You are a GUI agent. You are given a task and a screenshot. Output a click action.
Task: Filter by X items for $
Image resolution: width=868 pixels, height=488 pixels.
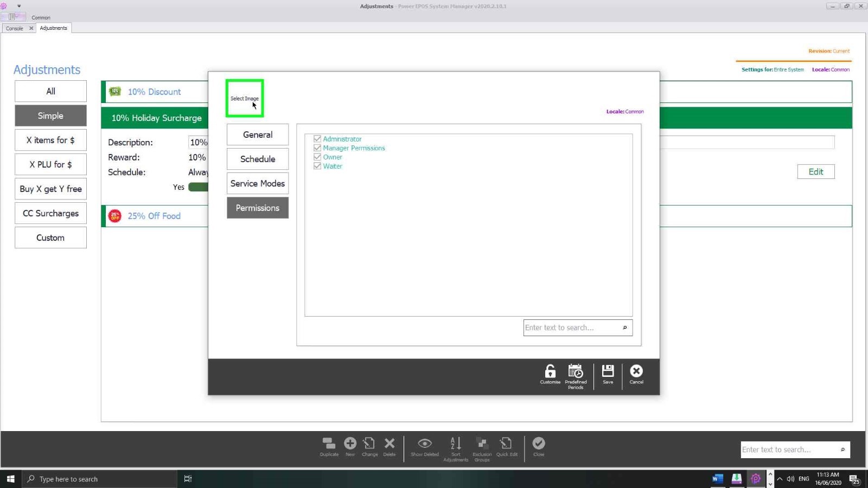(50, 140)
